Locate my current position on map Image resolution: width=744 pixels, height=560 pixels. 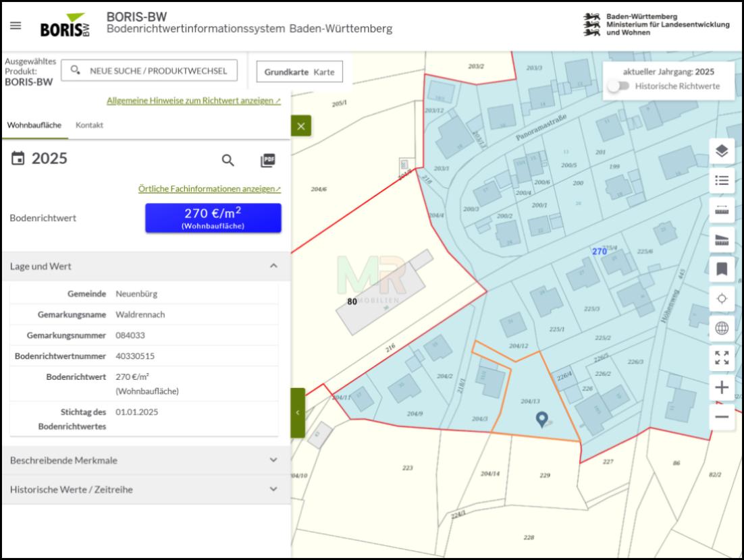coord(722,299)
